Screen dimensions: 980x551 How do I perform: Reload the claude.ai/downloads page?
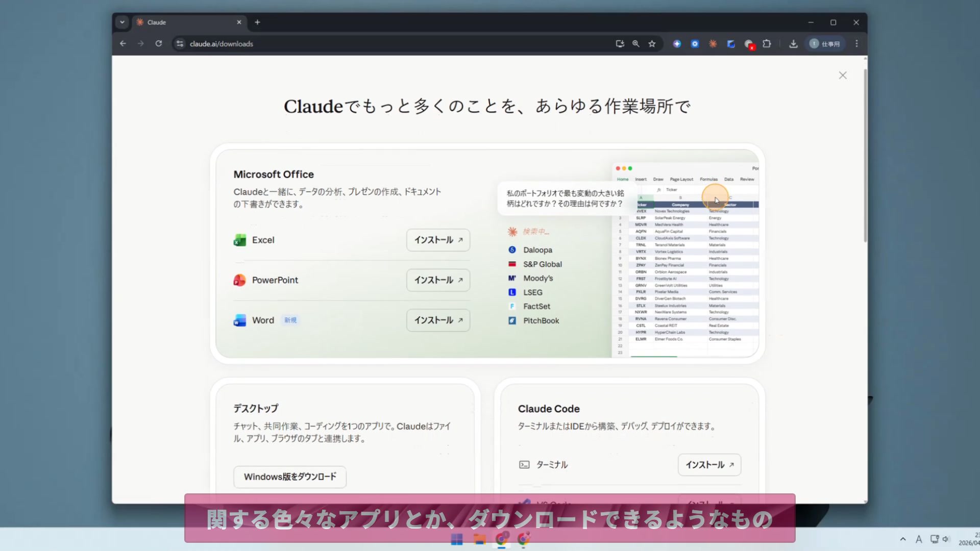(x=159, y=44)
